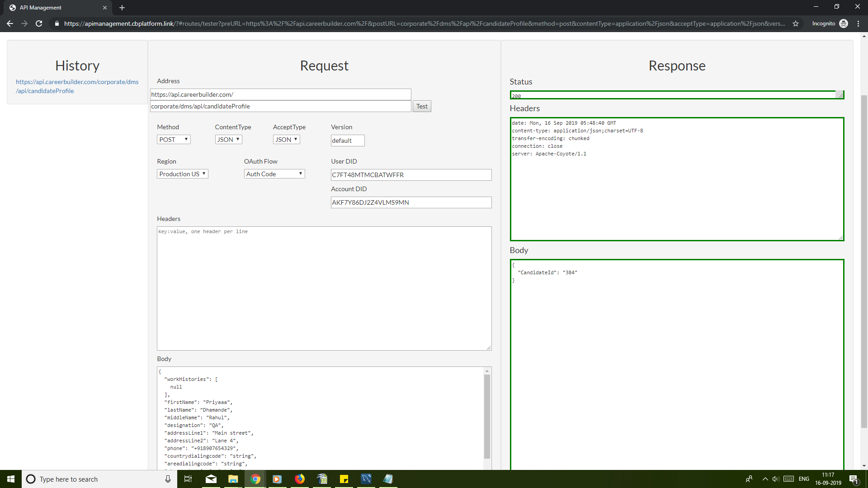Click the User DID input field
Viewport: 868px width, 488px height.
click(x=411, y=175)
